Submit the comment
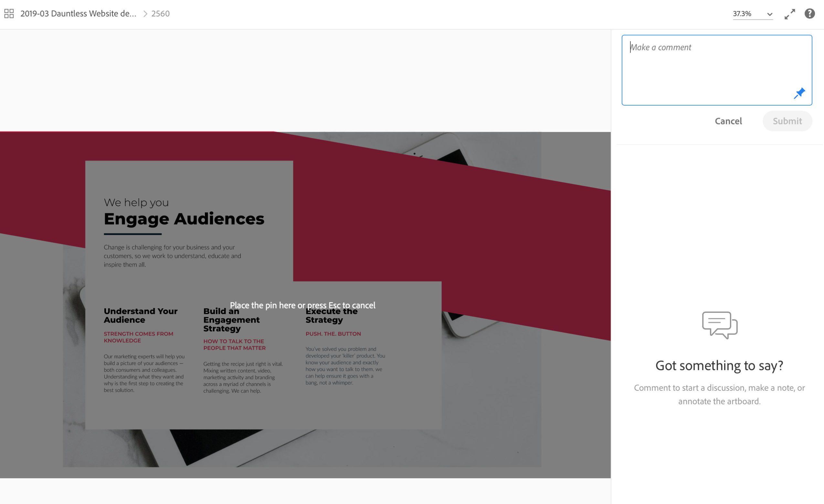This screenshot has width=824, height=504. point(787,121)
